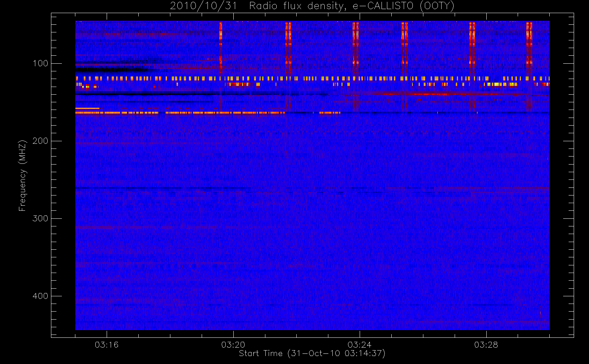Click the 03:16 time tick label

click(x=107, y=345)
